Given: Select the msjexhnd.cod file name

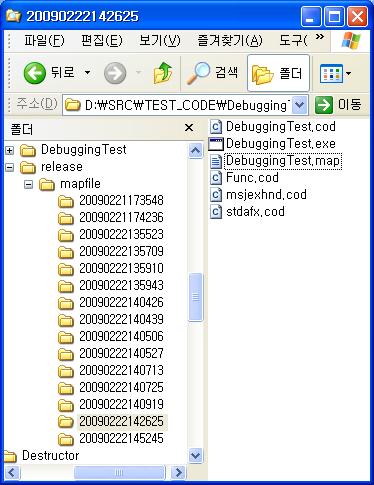Looking at the screenshot, I should (266, 195).
